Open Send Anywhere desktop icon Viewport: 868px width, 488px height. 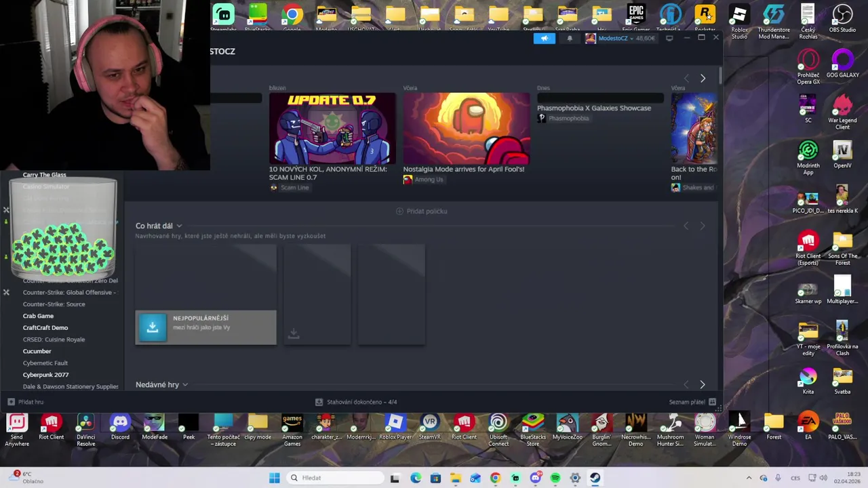(x=17, y=428)
